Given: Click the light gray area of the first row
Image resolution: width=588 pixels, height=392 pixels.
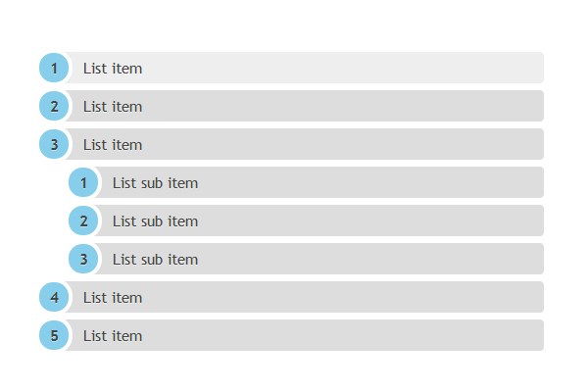Looking at the screenshot, I should click(341, 68).
